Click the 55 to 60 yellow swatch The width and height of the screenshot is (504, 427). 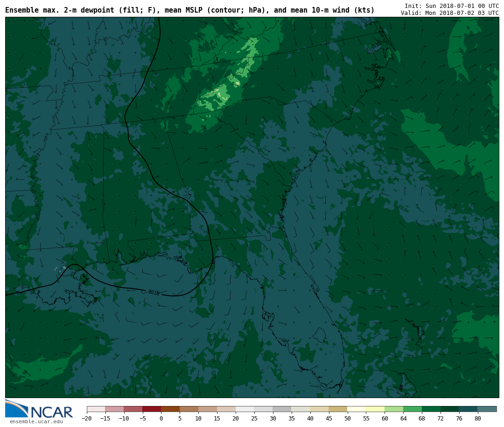(376, 409)
